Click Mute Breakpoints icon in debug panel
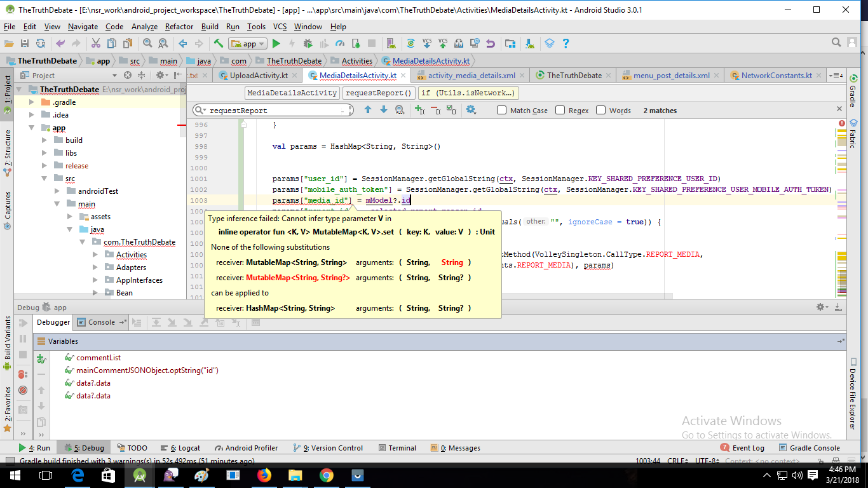This screenshot has width=868, height=488. click(23, 390)
